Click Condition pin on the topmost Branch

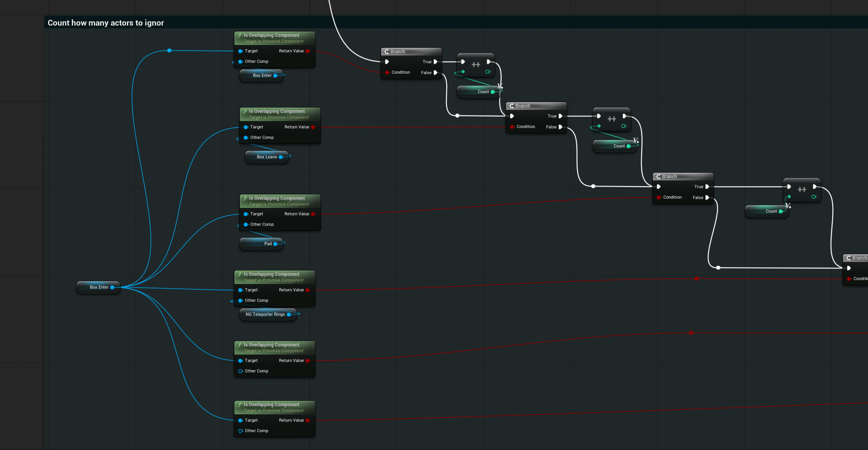click(x=387, y=73)
